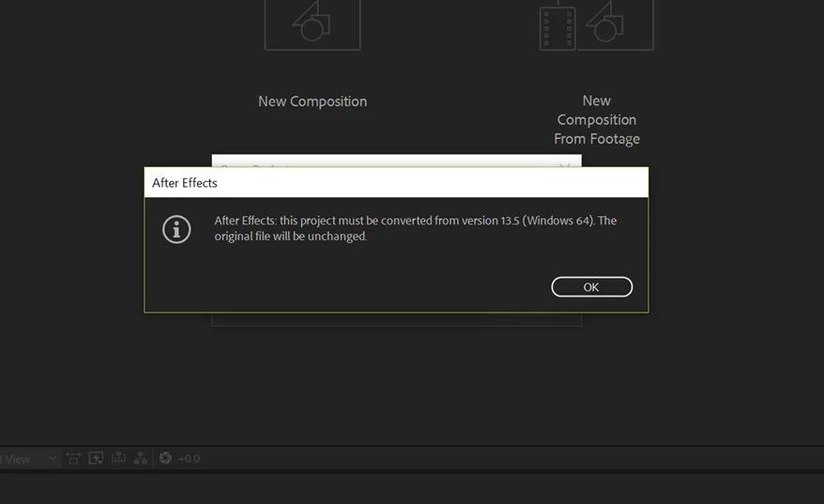This screenshot has height=504, width=824.
Task: Close the Open Project window behind dialog
Action: pyautogui.click(x=565, y=165)
